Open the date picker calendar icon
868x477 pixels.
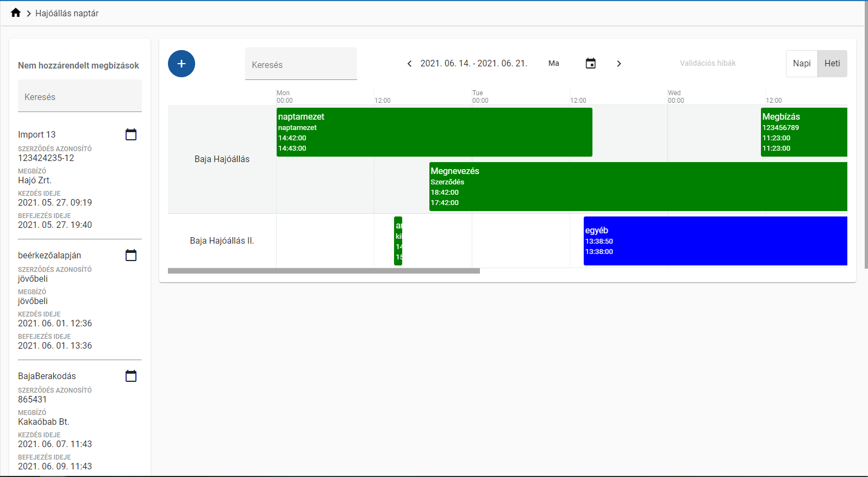point(590,64)
